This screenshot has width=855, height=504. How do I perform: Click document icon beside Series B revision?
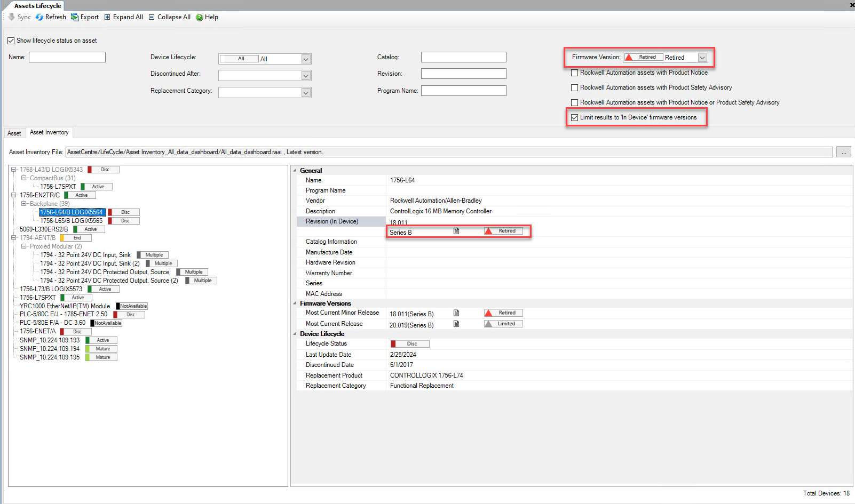point(456,231)
